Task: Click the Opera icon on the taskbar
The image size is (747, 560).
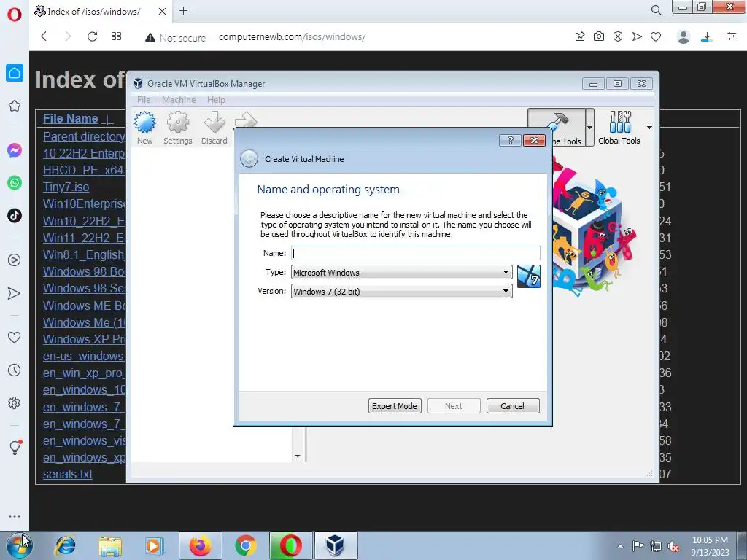Action: 290,545
